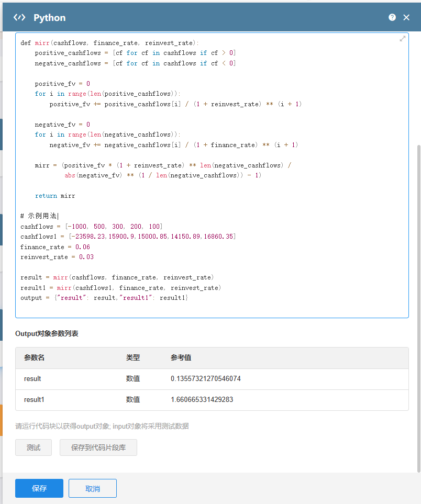Click the code </> icon in the header
This screenshot has width=421, height=504.
(20, 17)
